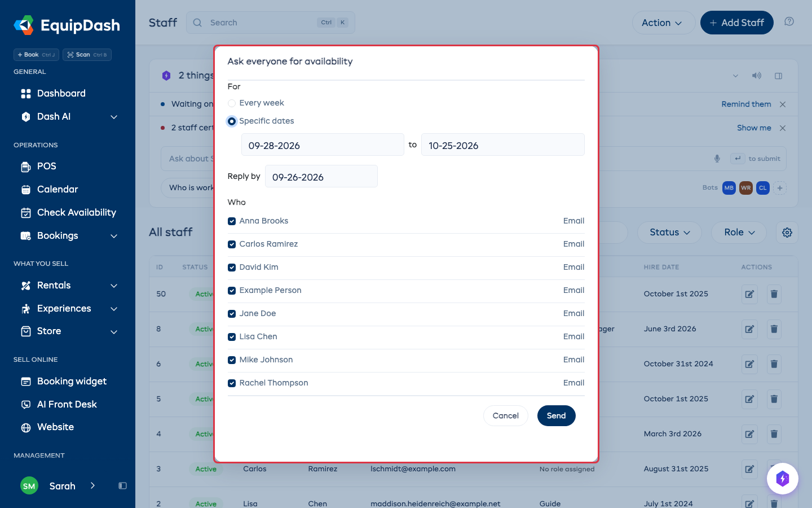The height and width of the screenshot is (508, 812).
Task: Uncheck David Kim checkbox
Action: (x=232, y=268)
